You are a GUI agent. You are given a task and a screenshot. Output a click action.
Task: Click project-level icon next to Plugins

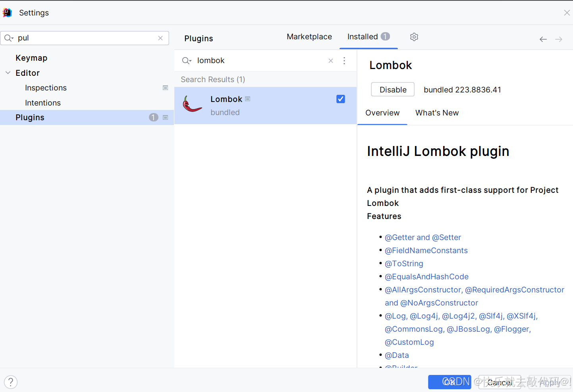[166, 117]
